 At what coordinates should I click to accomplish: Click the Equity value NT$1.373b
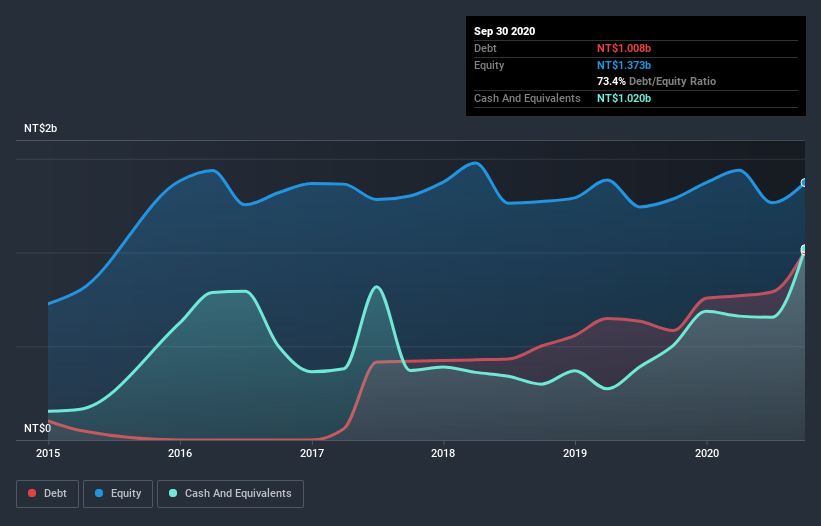point(624,65)
